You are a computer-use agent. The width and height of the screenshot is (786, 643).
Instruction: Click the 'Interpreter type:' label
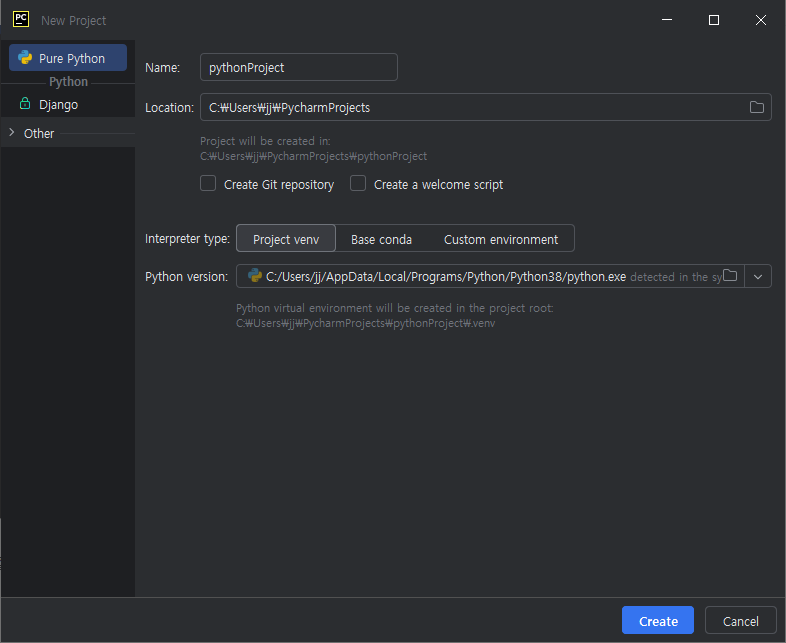click(187, 239)
